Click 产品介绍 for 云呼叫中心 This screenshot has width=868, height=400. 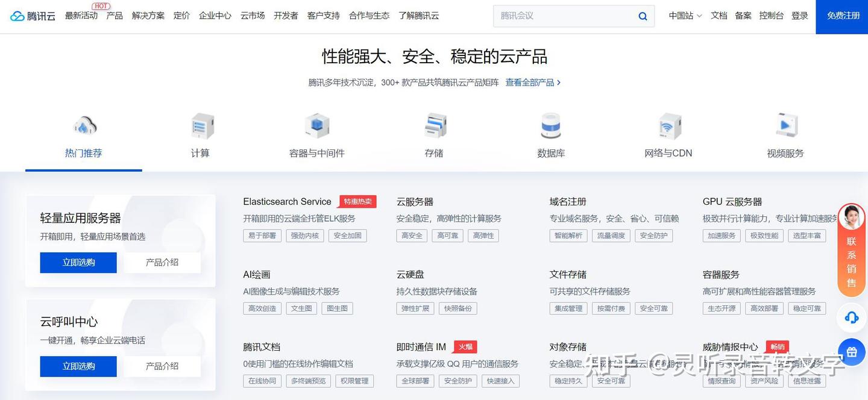pos(162,366)
